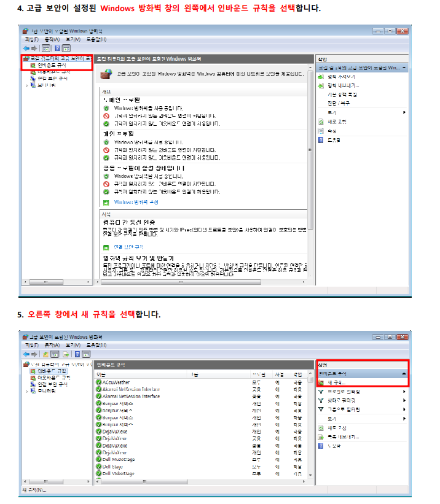Click 새 규칙... in the step 5 actions pane
The image size is (440, 504).
[x=336, y=383]
